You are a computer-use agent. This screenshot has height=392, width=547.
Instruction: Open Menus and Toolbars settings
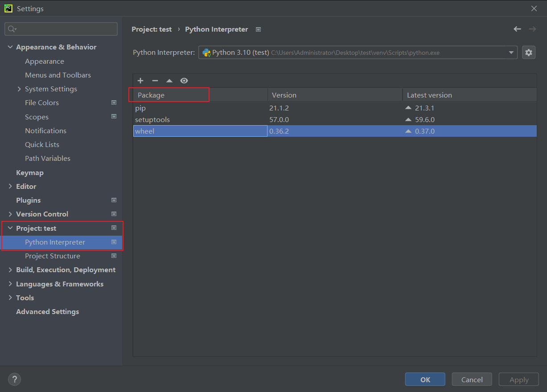click(58, 75)
